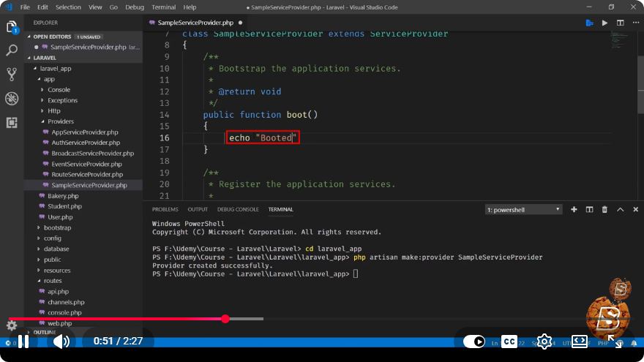
Task: Open AppServiceProvider.php in explorer
Action: pos(85,132)
